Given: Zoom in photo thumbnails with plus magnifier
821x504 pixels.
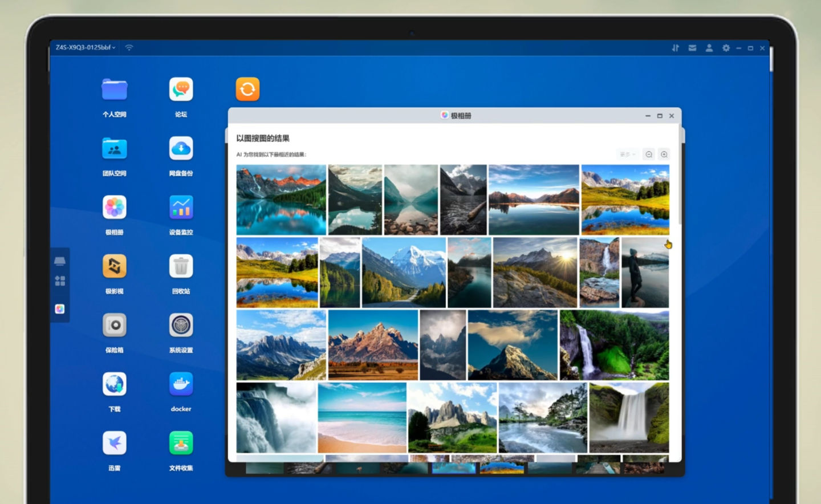Looking at the screenshot, I should (x=664, y=155).
